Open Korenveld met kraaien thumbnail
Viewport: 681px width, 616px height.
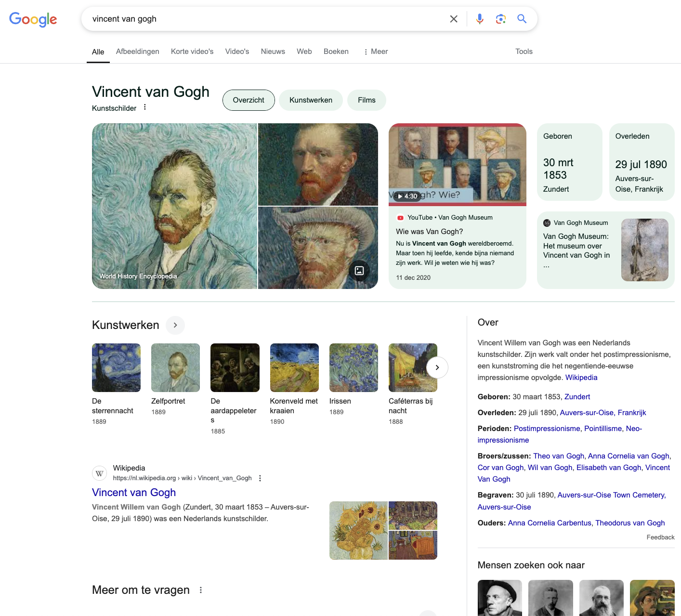click(x=294, y=367)
